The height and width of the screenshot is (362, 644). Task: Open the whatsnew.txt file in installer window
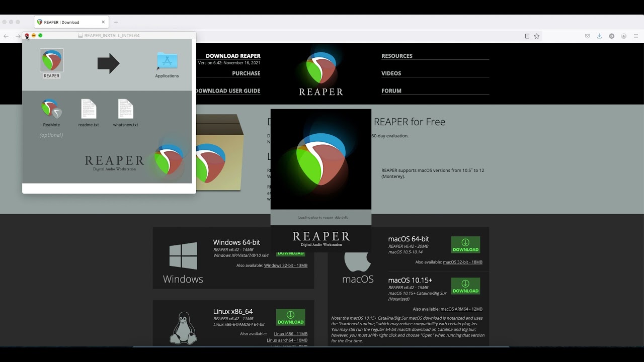pyautogui.click(x=125, y=109)
